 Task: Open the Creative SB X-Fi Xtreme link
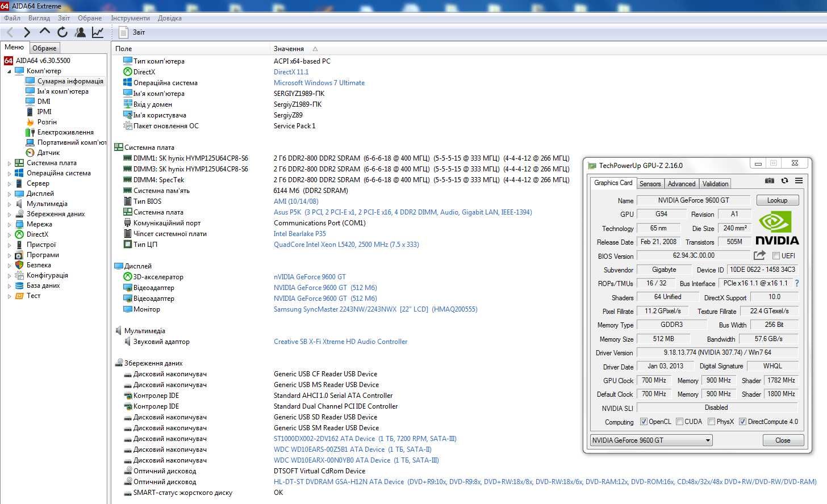click(x=340, y=342)
